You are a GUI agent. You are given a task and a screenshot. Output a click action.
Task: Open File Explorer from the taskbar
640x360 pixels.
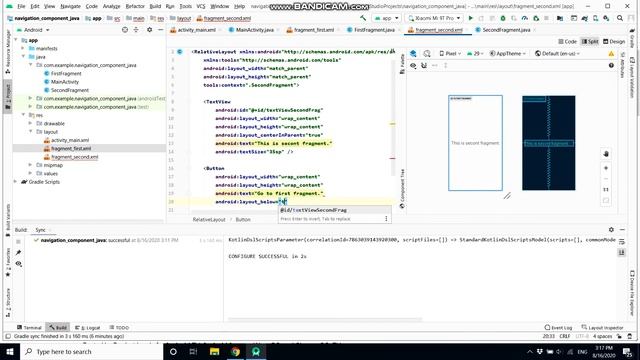tap(214, 351)
